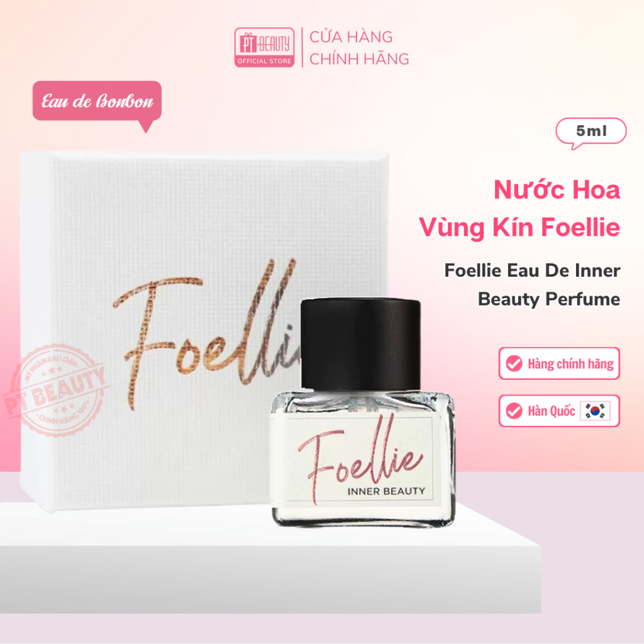Click the Hàng chính hãng badge

(x=559, y=364)
